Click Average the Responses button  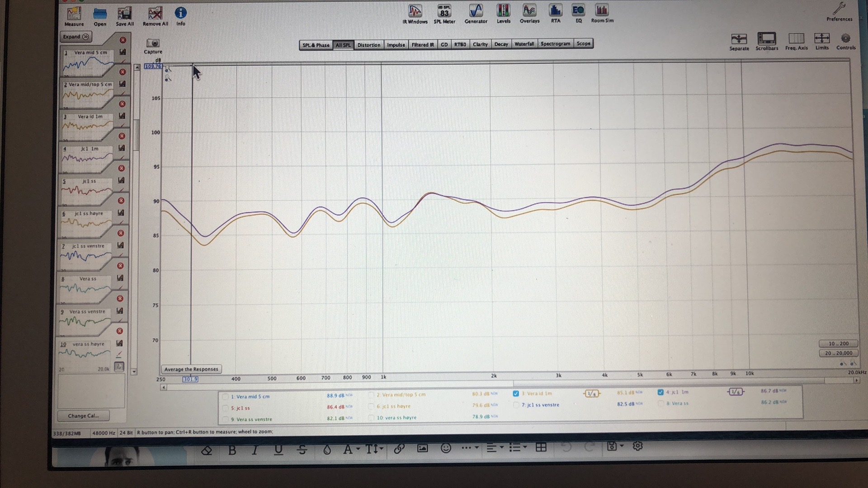tap(191, 369)
